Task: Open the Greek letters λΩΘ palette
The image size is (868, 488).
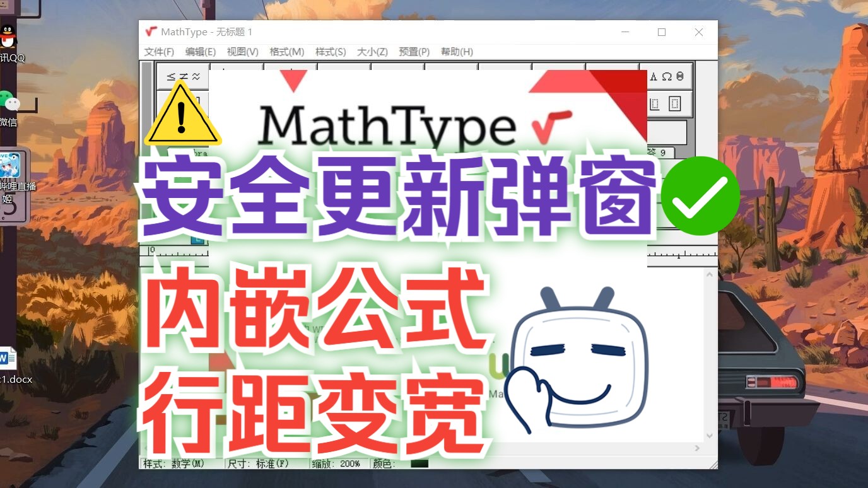Action: click(669, 77)
